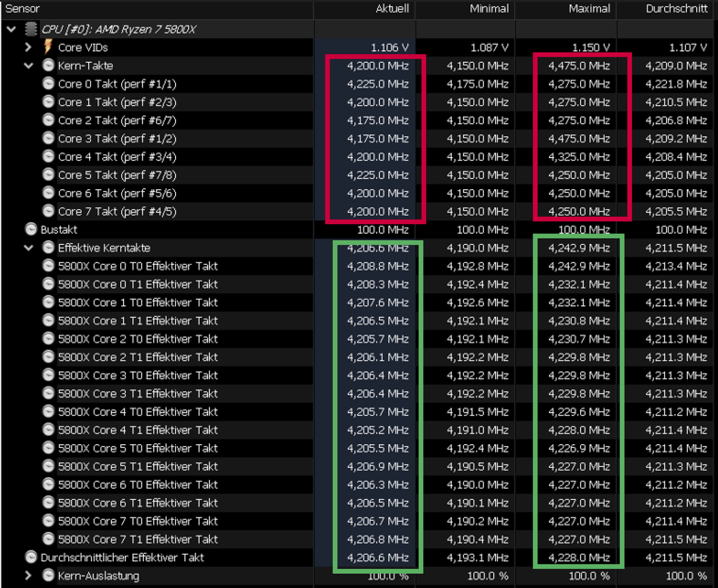The width and height of the screenshot is (718, 588).
Task: Click the clock icon of Core 4 Takt
Action: point(48,156)
